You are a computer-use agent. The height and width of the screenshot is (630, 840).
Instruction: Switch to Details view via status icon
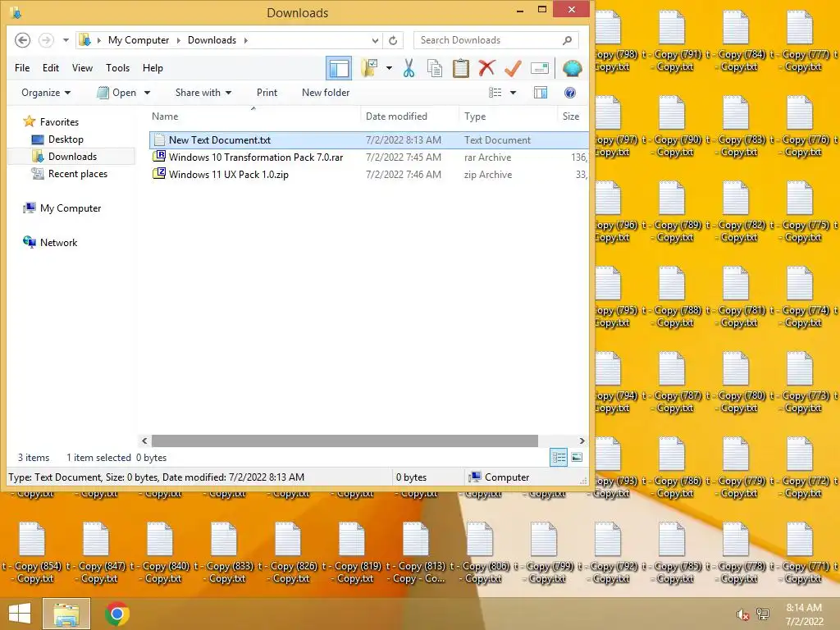559,458
